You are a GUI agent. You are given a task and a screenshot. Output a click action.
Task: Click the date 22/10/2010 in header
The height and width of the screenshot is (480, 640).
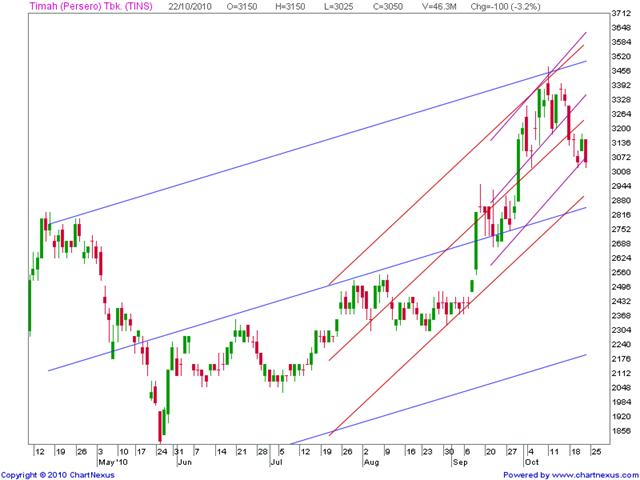coord(192,7)
